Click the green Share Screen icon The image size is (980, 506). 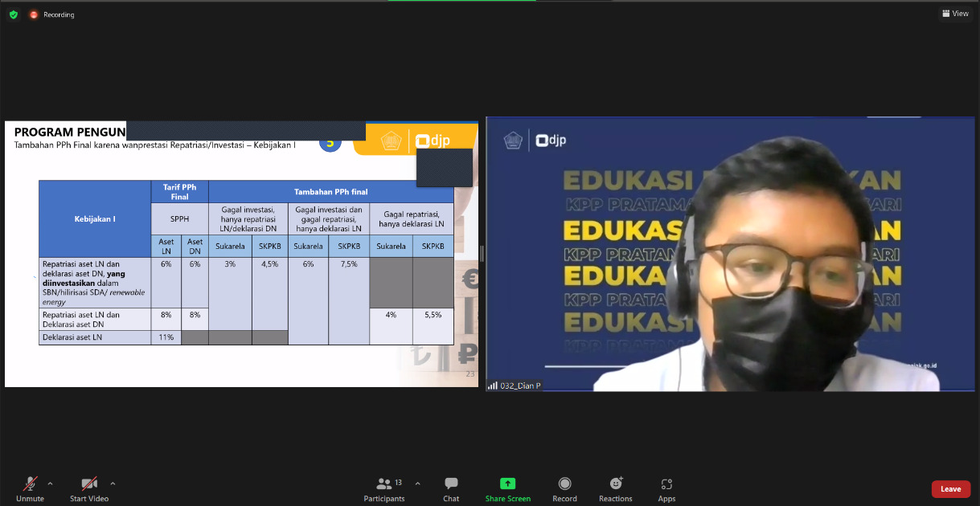tap(507, 484)
